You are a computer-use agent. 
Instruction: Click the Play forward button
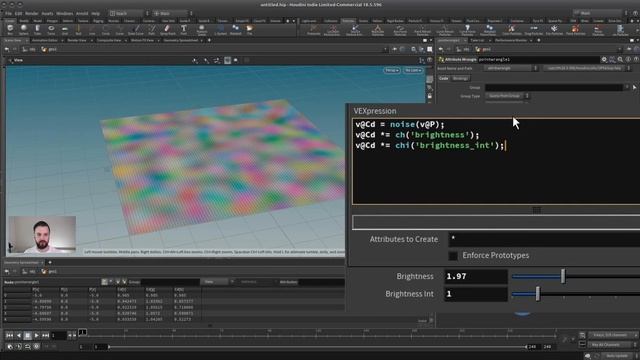click(x=36, y=336)
